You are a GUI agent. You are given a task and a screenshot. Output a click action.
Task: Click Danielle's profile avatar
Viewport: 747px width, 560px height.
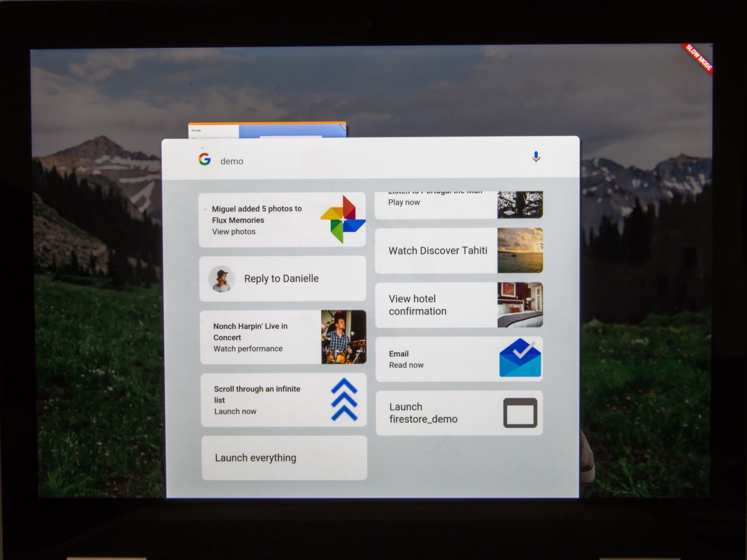222,279
